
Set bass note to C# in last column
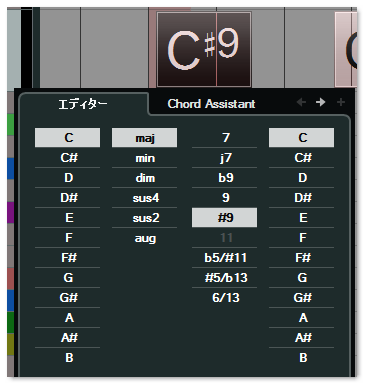(301, 158)
